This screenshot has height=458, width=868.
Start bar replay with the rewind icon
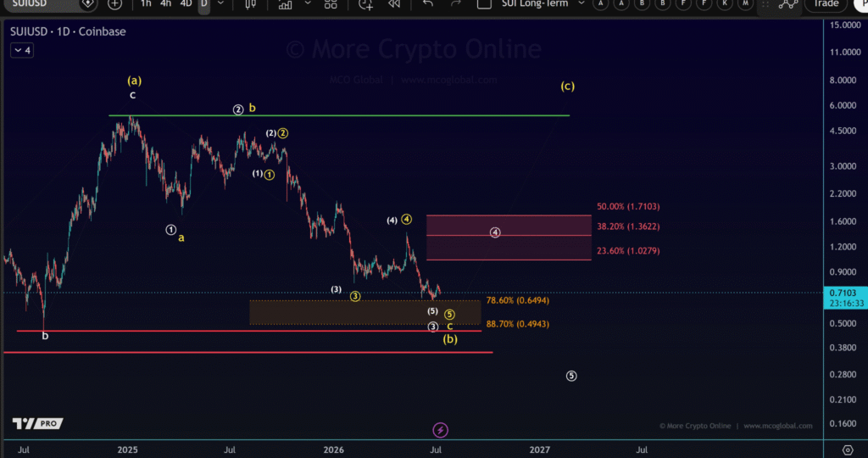(x=394, y=4)
